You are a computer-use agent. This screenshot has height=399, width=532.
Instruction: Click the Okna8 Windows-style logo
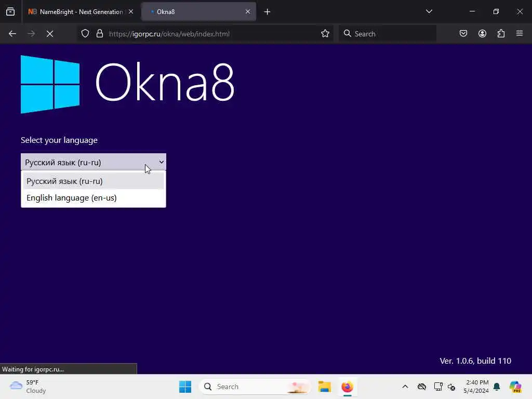[50, 84]
